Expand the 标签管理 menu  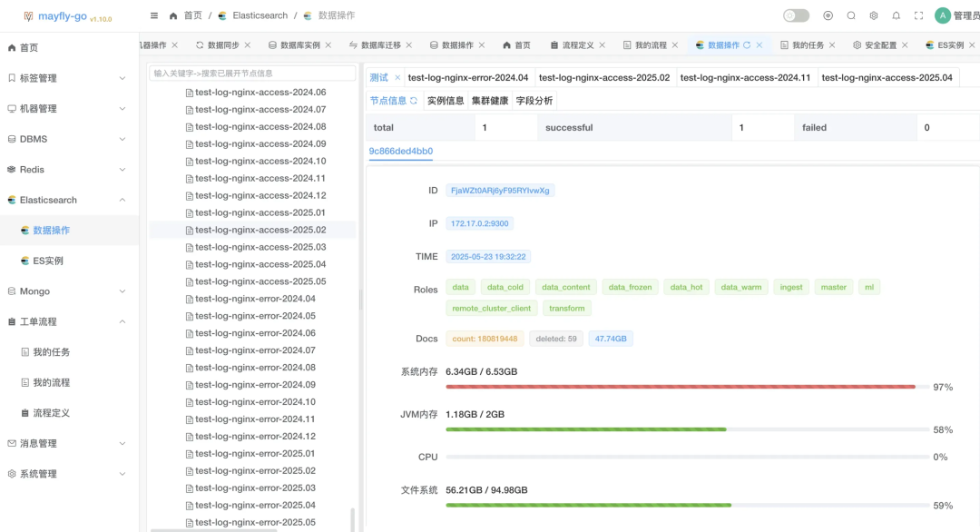(69, 78)
